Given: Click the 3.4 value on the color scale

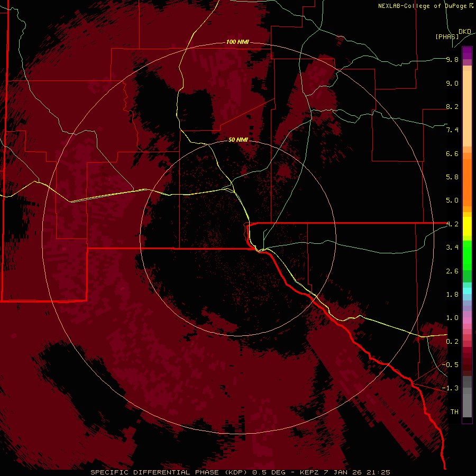Looking at the screenshot, I should click(452, 248).
